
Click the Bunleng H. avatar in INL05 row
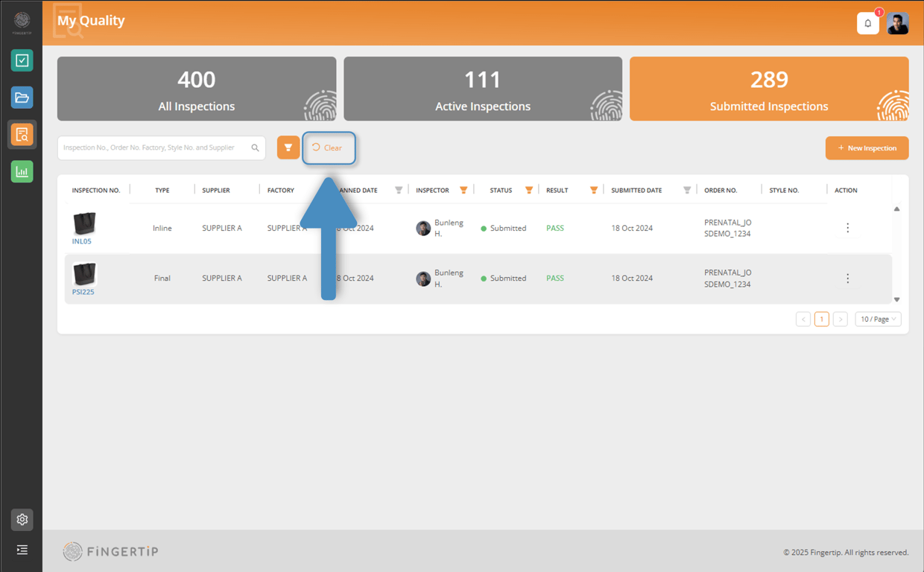tap(423, 229)
